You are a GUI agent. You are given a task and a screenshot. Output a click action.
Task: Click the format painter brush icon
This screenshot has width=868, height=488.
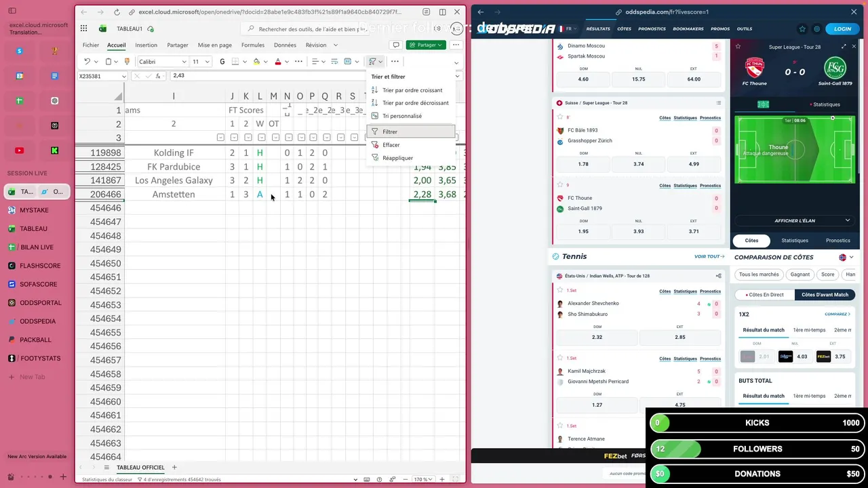point(126,62)
